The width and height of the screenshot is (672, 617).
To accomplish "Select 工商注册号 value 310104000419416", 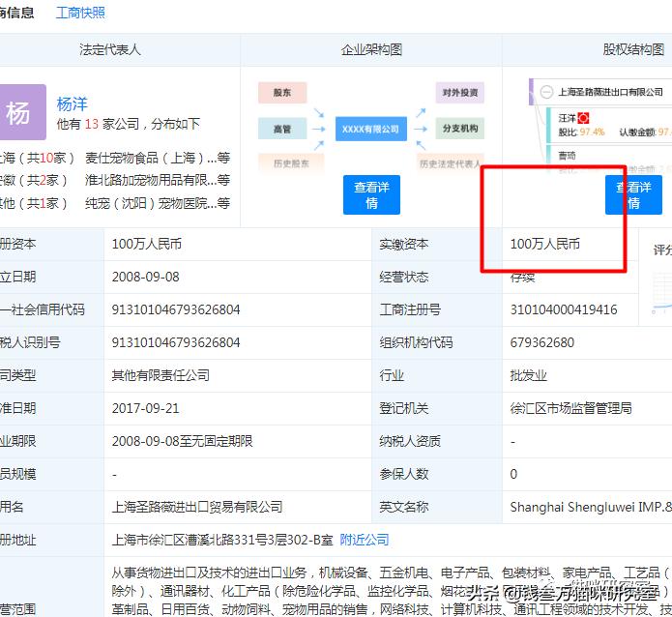I will coord(564,309).
